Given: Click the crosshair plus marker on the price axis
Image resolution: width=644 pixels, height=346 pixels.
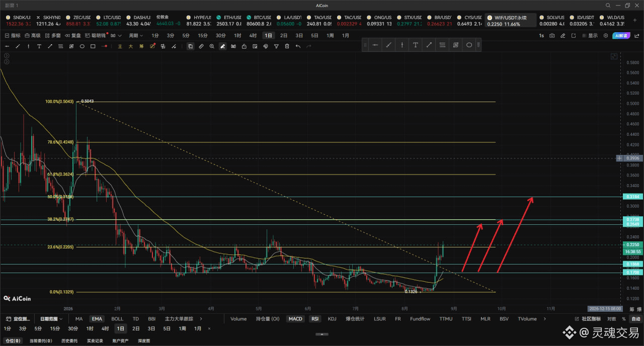Looking at the screenshot, I should [620, 158].
